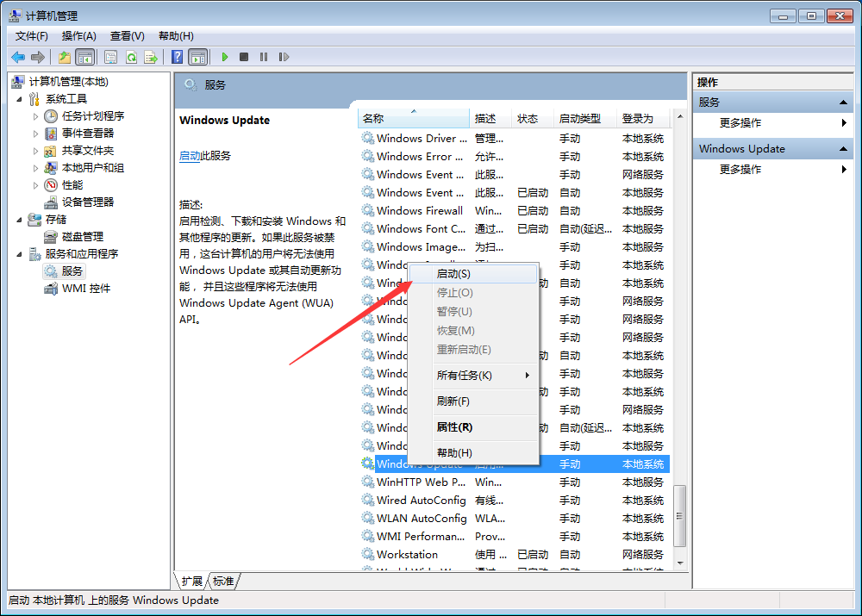Click the green Refresh toolbar icon
This screenshot has height=616, width=862.
(131, 57)
